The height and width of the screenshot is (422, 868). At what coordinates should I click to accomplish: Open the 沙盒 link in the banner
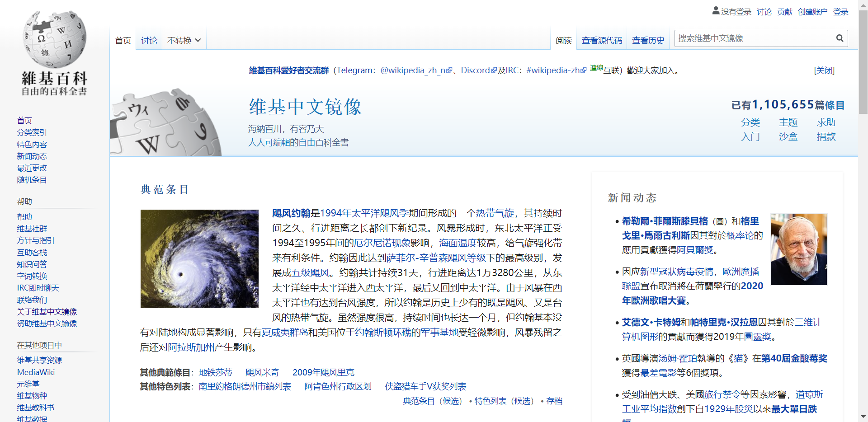(x=788, y=137)
